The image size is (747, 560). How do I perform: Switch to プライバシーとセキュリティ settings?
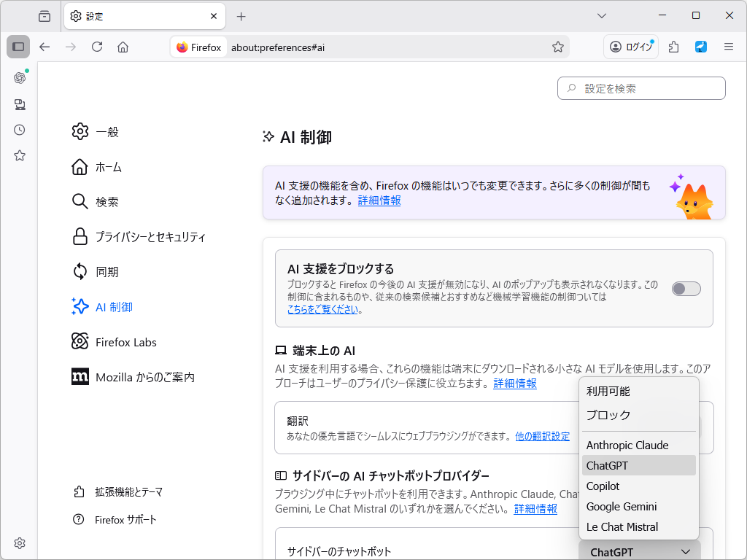[x=148, y=236]
